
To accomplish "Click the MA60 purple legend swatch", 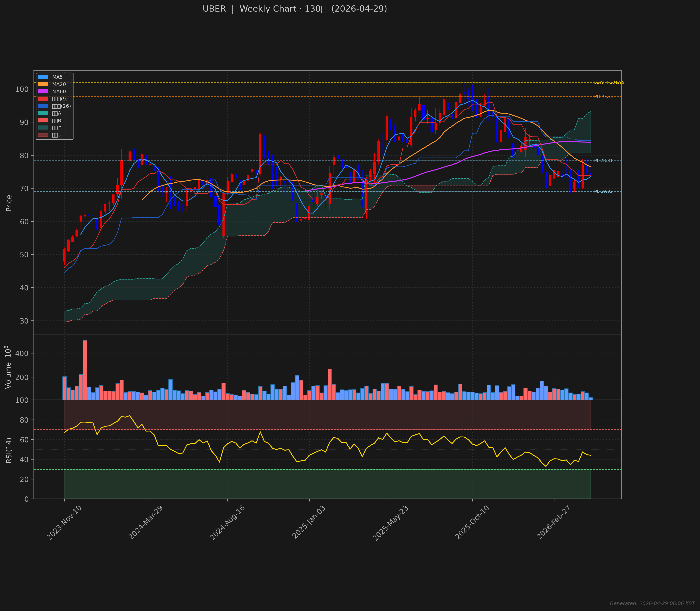I will click(43, 91).
